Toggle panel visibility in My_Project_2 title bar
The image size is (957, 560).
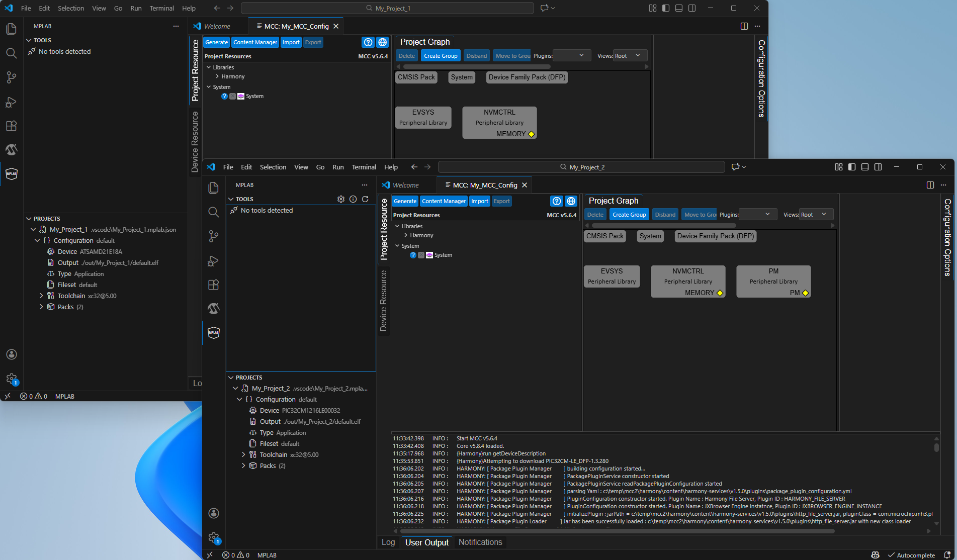(x=865, y=167)
